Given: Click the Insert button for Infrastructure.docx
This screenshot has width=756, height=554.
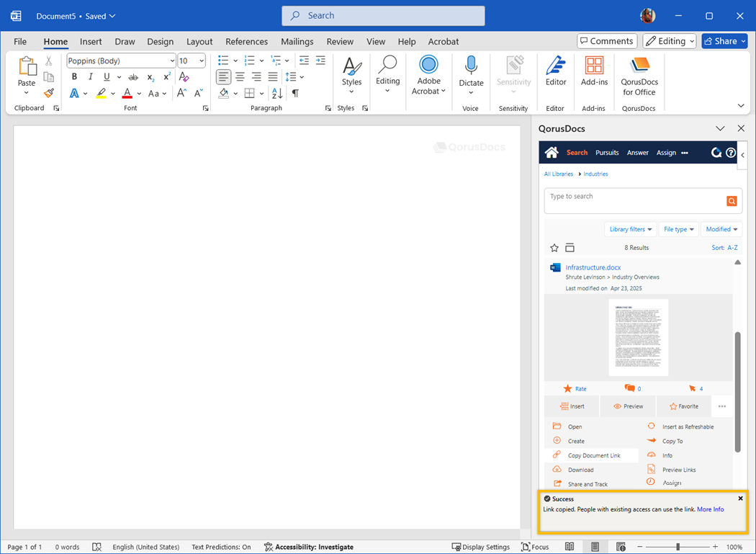Looking at the screenshot, I should point(572,406).
